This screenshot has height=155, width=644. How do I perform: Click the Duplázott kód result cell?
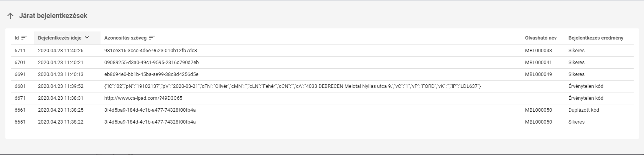[x=583, y=110]
